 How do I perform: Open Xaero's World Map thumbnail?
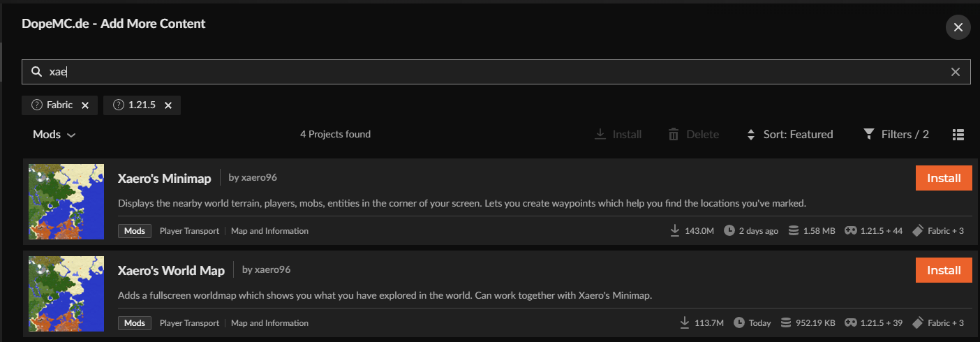(66, 293)
